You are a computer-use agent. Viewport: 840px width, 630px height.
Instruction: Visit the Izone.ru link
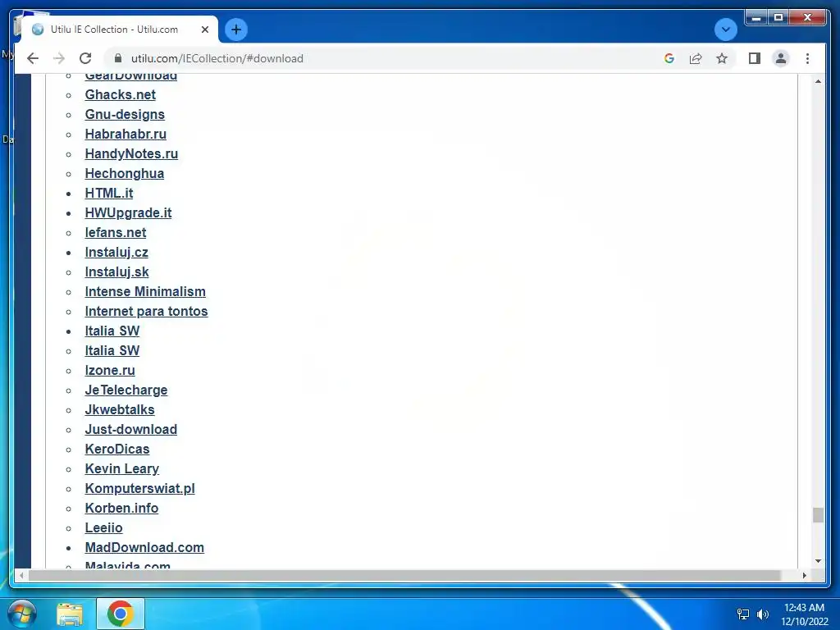coord(110,371)
